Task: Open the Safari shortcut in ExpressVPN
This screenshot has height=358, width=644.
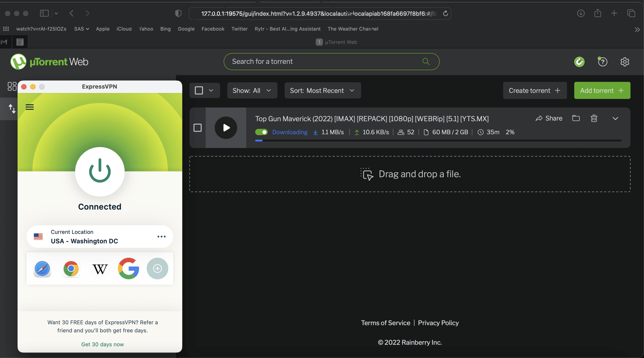Action: pyautogui.click(x=42, y=268)
